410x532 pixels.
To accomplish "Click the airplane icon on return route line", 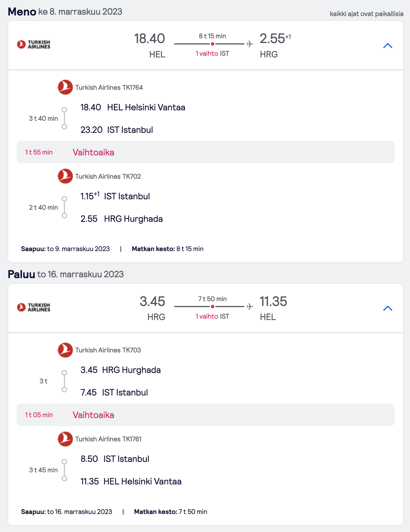I will click(250, 307).
